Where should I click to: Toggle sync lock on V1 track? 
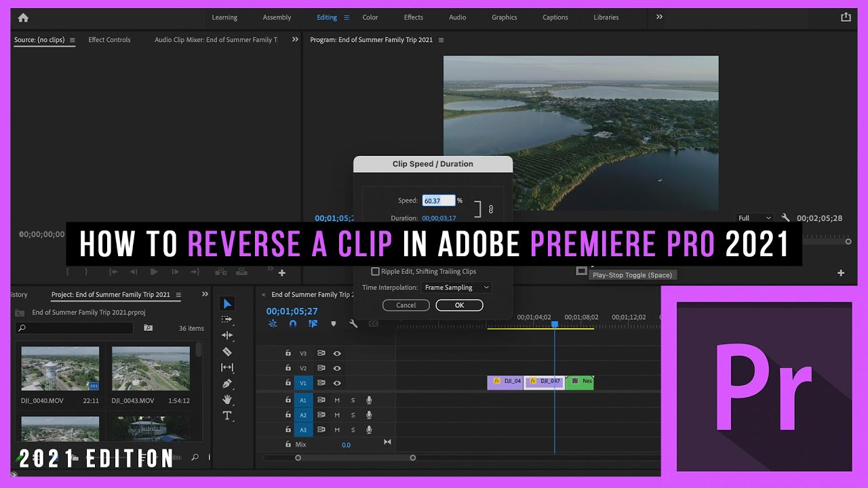321,383
